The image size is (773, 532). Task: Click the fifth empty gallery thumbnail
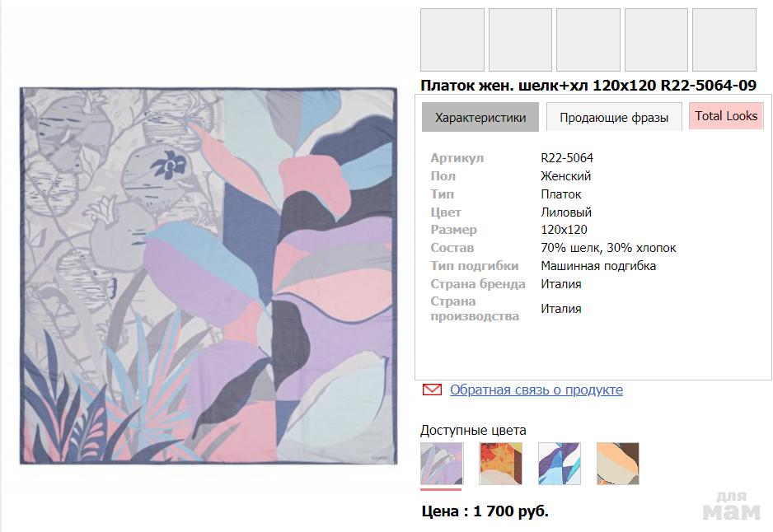pos(724,40)
